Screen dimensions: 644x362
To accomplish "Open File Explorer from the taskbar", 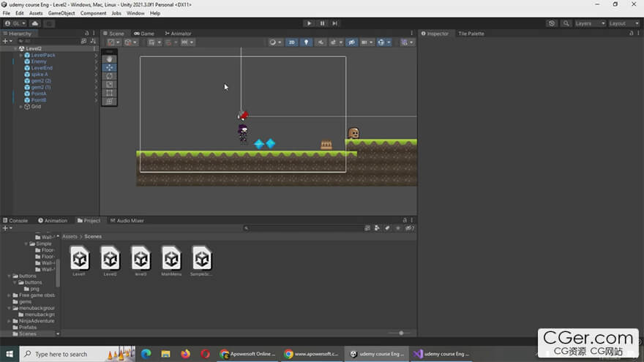I will point(165,354).
